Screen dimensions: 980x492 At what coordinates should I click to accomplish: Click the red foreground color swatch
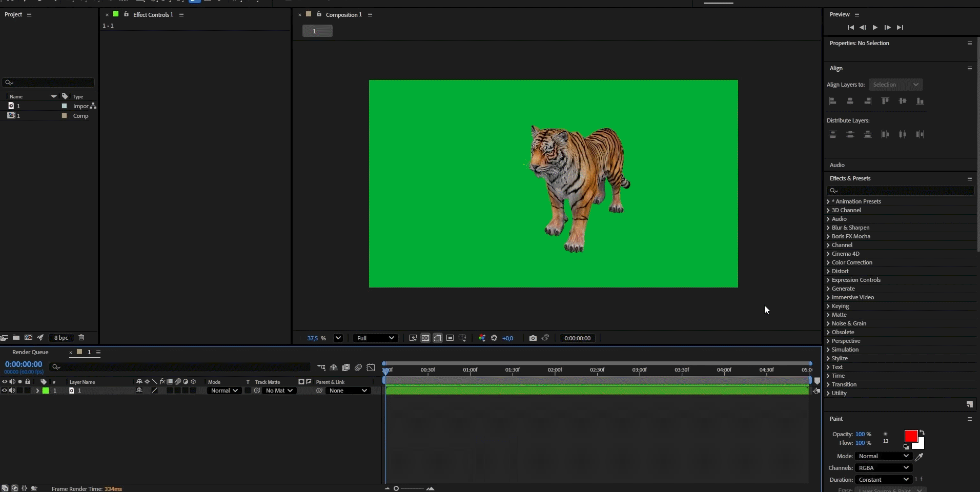pos(911,436)
